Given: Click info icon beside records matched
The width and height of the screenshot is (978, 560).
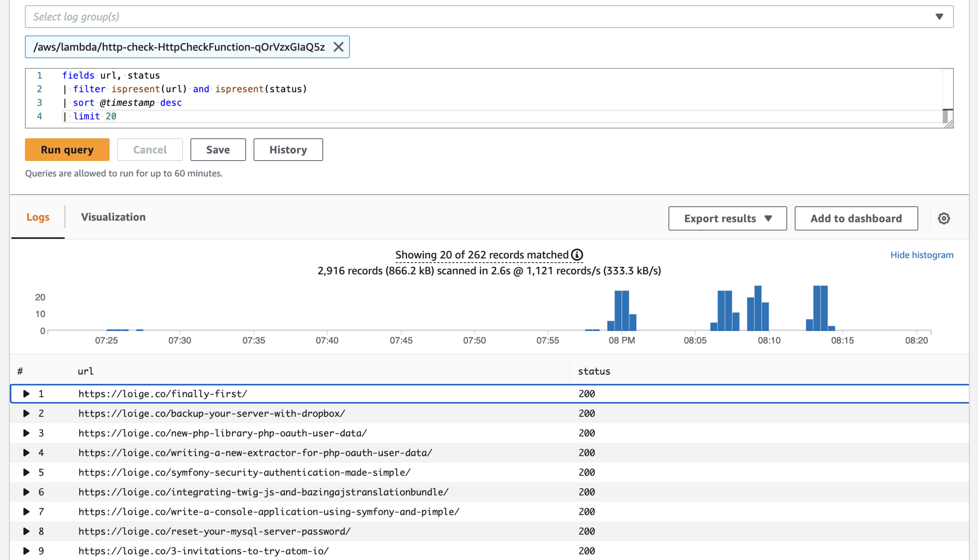Looking at the screenshot, I should pyautogui.click(x=577, y=255).
